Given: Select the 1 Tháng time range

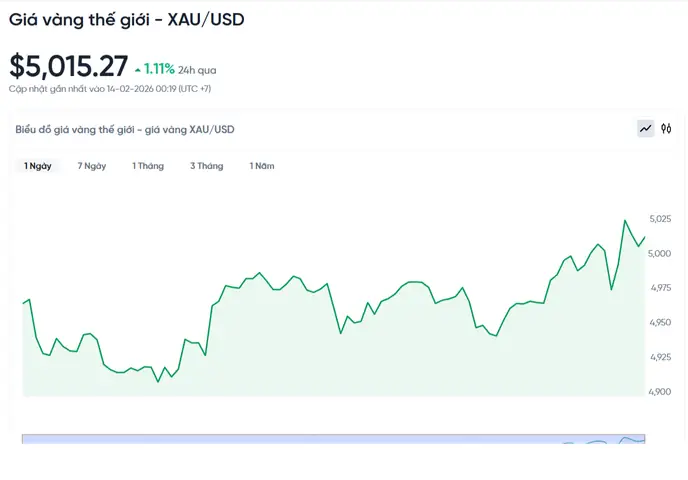Looking at the screenshot, I should (x=148, y=166).
